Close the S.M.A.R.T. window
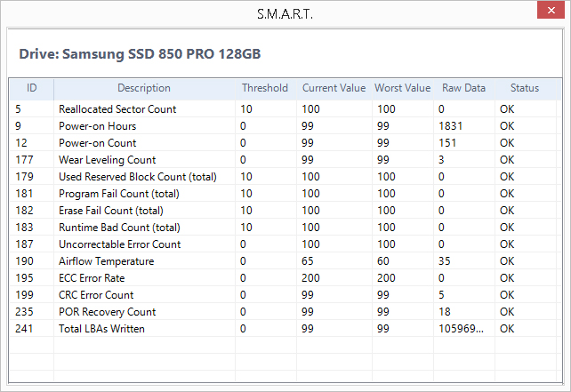This screenshot has width=571, height=392. pos(551,10)
